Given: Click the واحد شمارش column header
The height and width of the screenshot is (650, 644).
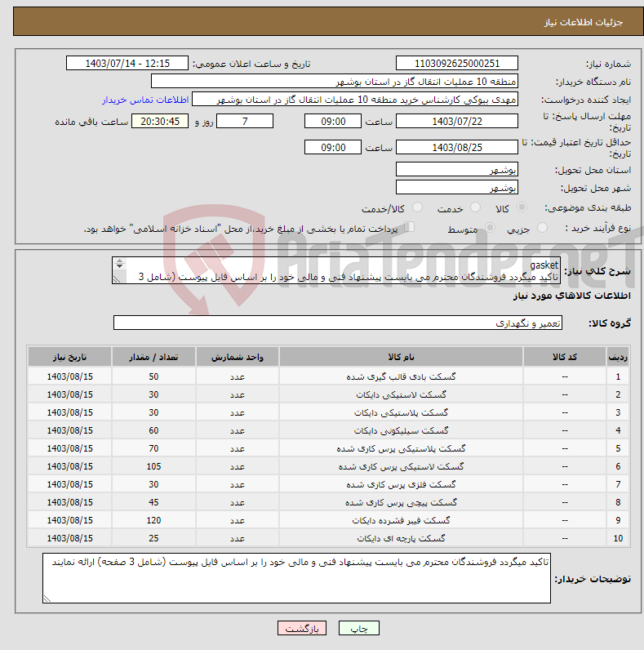Looking at the screenshot, I should click(237, 357).
